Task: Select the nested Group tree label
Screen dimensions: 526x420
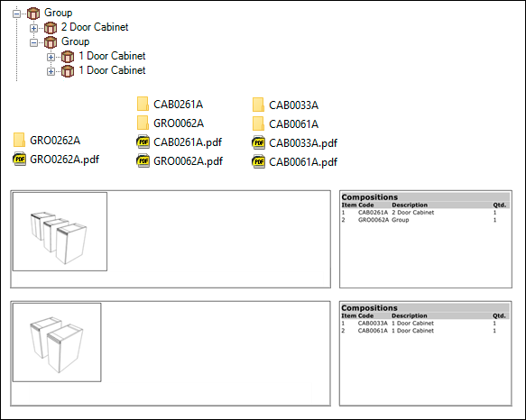Action: 75,41
